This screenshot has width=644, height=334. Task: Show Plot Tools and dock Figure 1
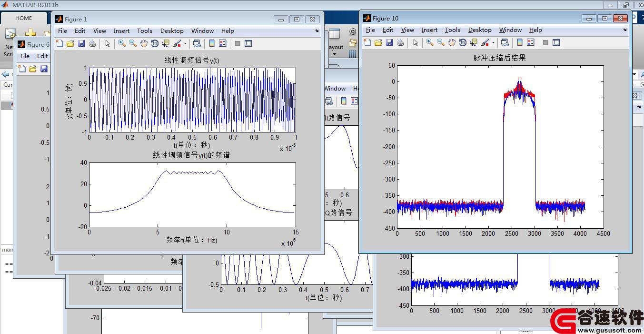pos(248,43)
